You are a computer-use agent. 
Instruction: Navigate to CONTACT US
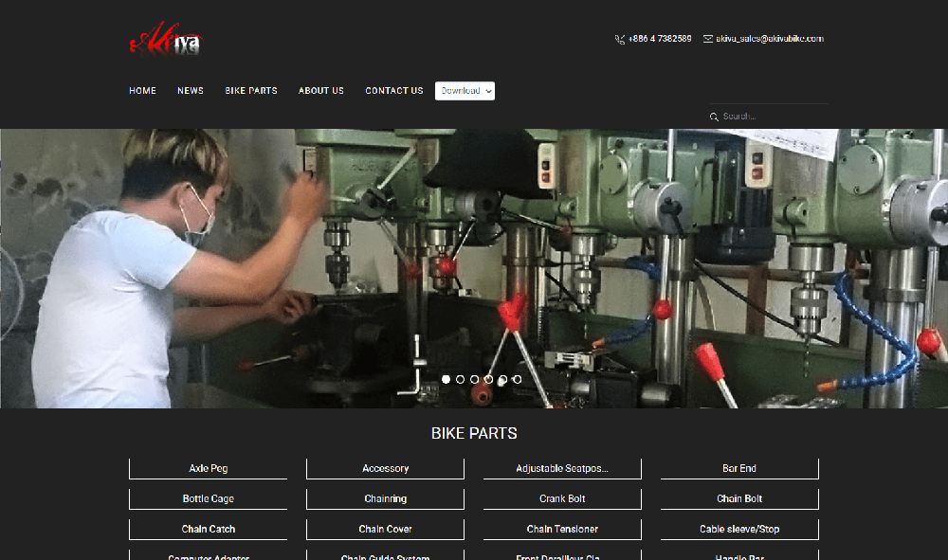coord(394,91)
